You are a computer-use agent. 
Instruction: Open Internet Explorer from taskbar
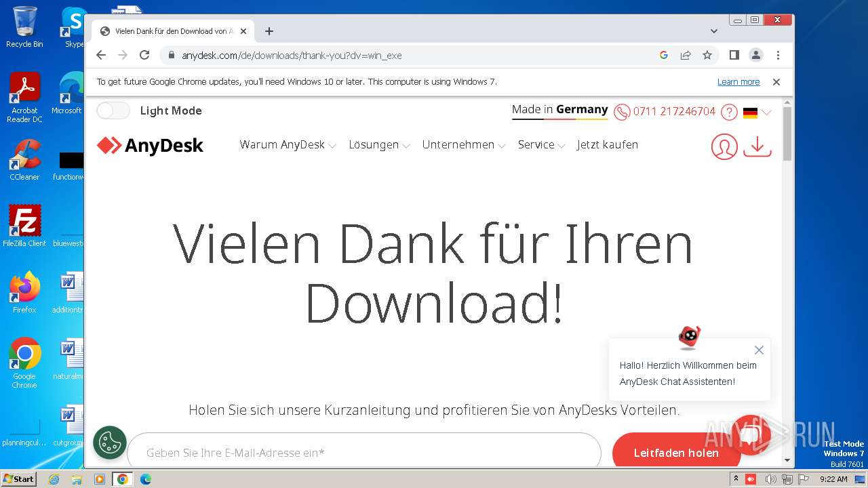(x=54, y=479)
